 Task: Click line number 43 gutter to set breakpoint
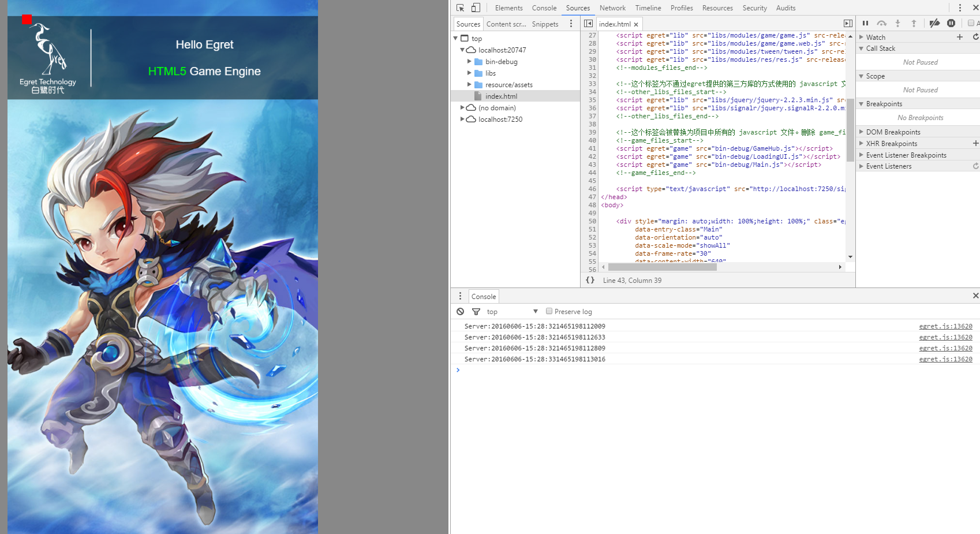(x=592, y=165)
